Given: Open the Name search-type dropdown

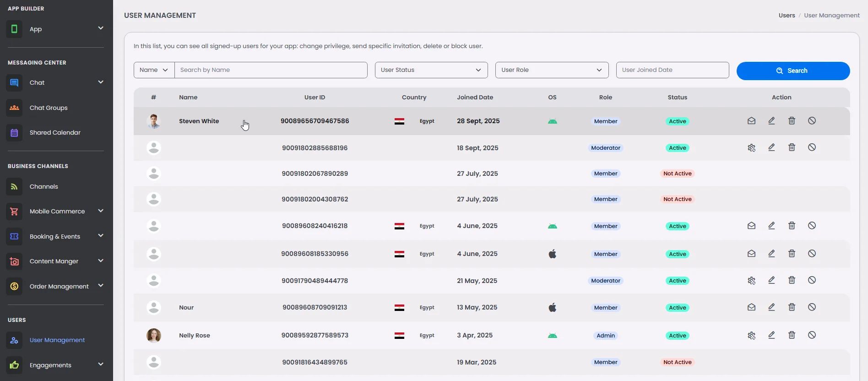Looking at the screenshot, I should pyautogui.click(x=154, y=70).
